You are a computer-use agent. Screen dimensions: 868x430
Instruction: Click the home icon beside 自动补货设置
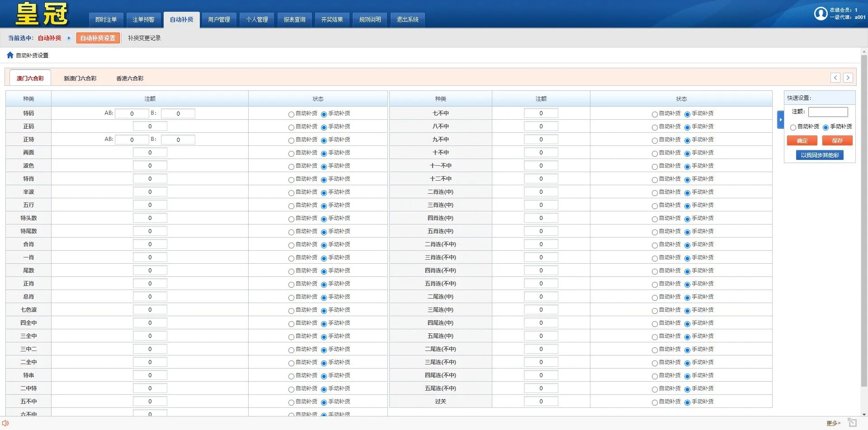coord(10,55)
